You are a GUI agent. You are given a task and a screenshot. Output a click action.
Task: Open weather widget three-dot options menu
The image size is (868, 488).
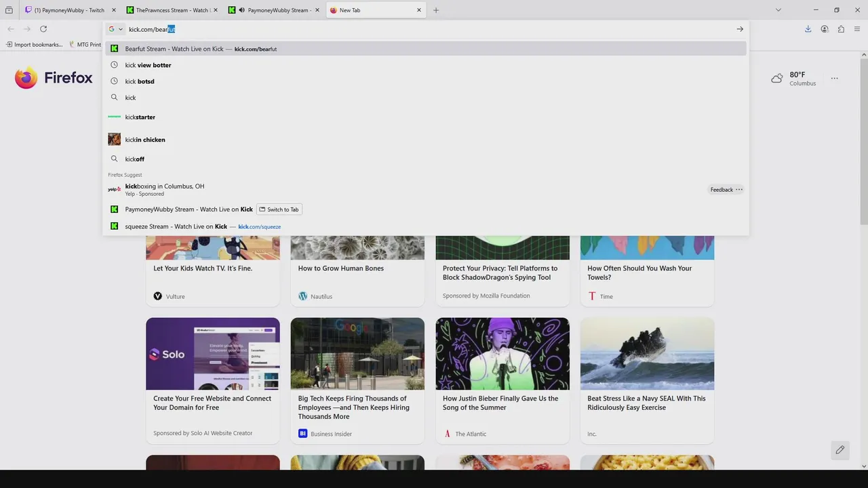pyautogui.click(x=835, y=79)
